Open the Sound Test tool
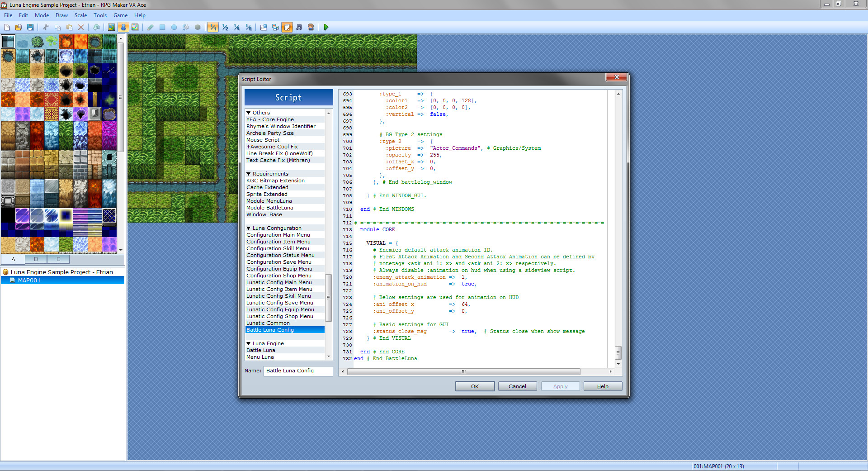Screen dimensions: 868x471 click(299, 27)
